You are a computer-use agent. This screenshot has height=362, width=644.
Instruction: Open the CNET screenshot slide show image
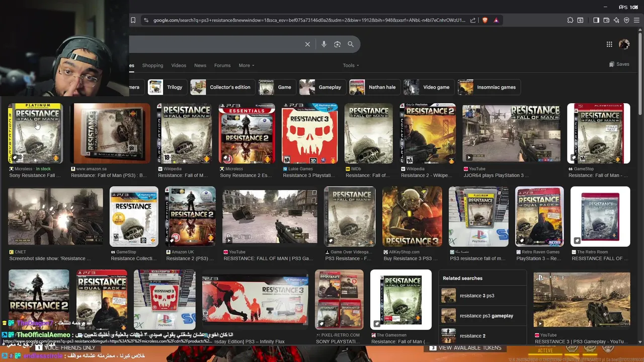(x=55, y=217)
